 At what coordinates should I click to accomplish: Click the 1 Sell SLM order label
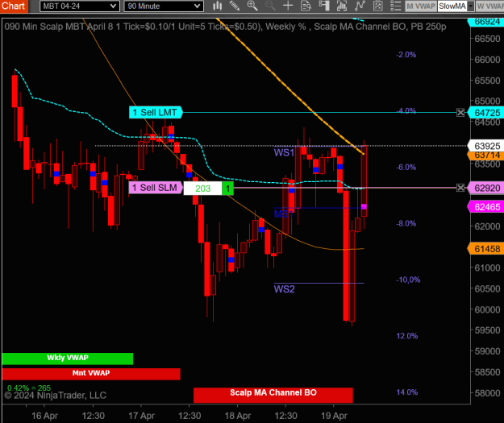[156, 188]
